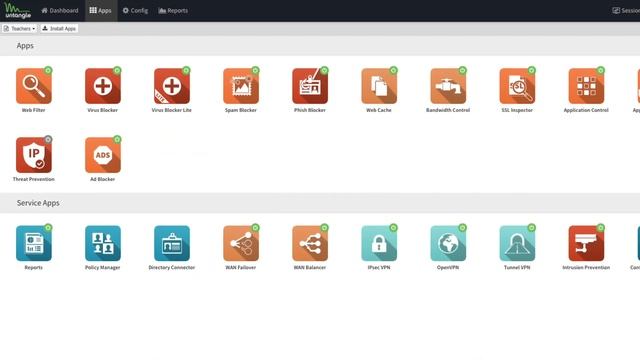This screenshot has height=360, width=640.
Task: Open the Bandwidth Control app
Action: [x=448, y=86]
